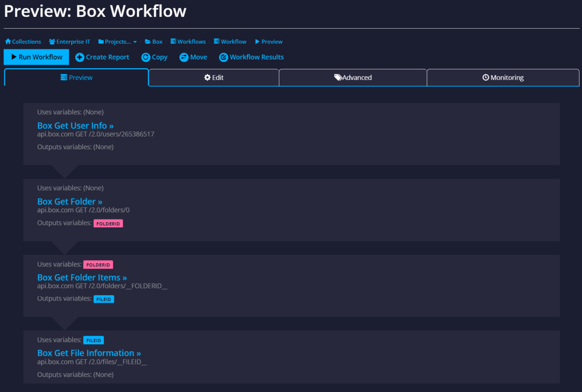Click the Move arrows icon
The height and width of the screenshot is (392, 582).
(x=184, y=57)
